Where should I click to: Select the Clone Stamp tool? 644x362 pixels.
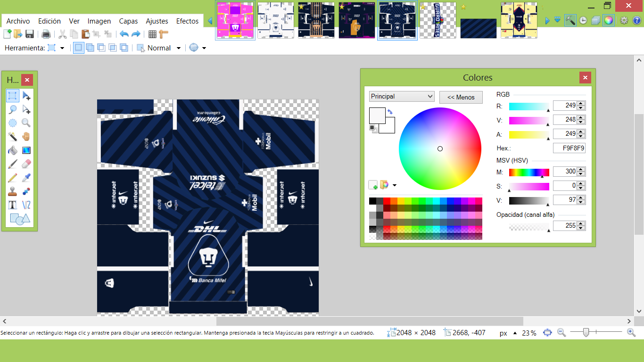[13, 191]
